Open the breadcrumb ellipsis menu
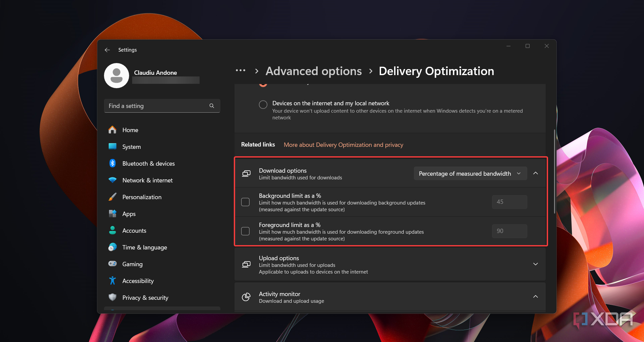 (240, 71)
